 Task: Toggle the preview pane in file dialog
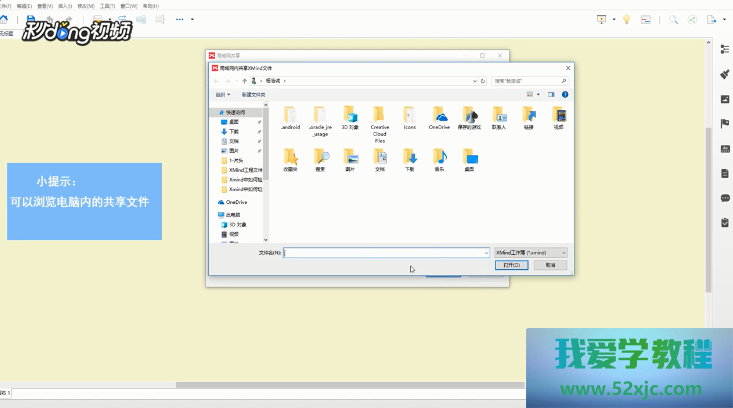click(551, 94)
